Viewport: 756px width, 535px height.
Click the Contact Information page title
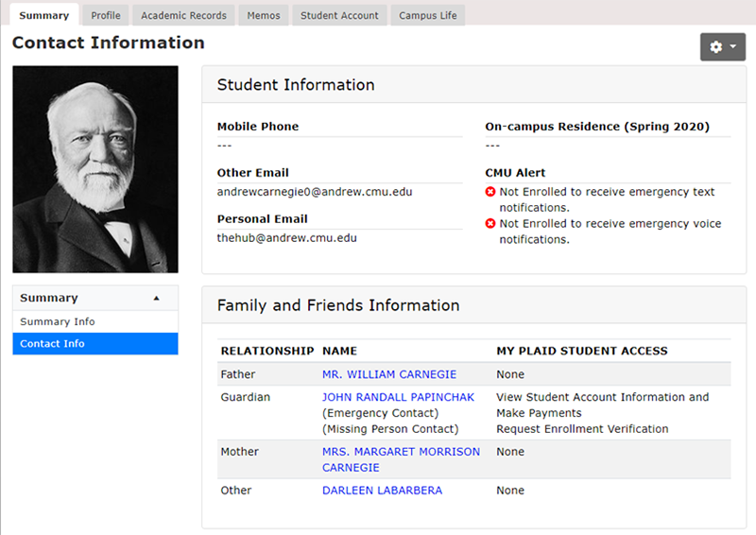tap(109, 43)
